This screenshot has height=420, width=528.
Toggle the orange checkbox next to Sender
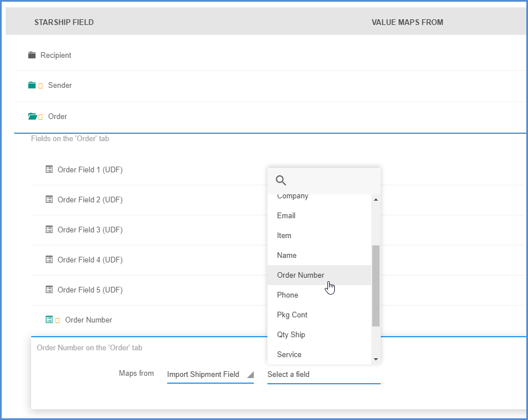[40, 85]
